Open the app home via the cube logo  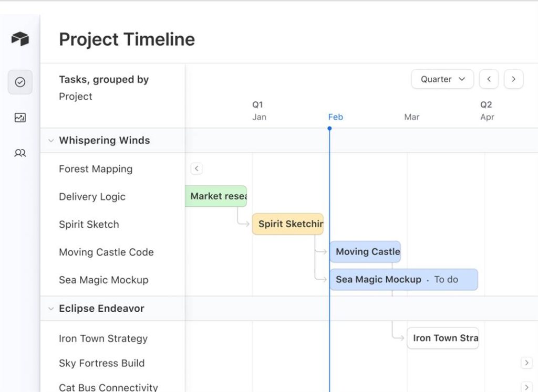[x=19, y=38]
